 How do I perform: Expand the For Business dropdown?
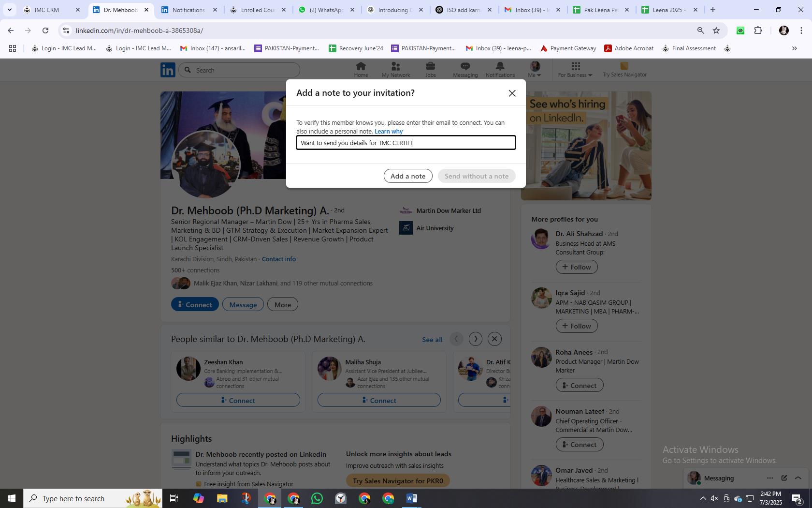click(575, 70)
